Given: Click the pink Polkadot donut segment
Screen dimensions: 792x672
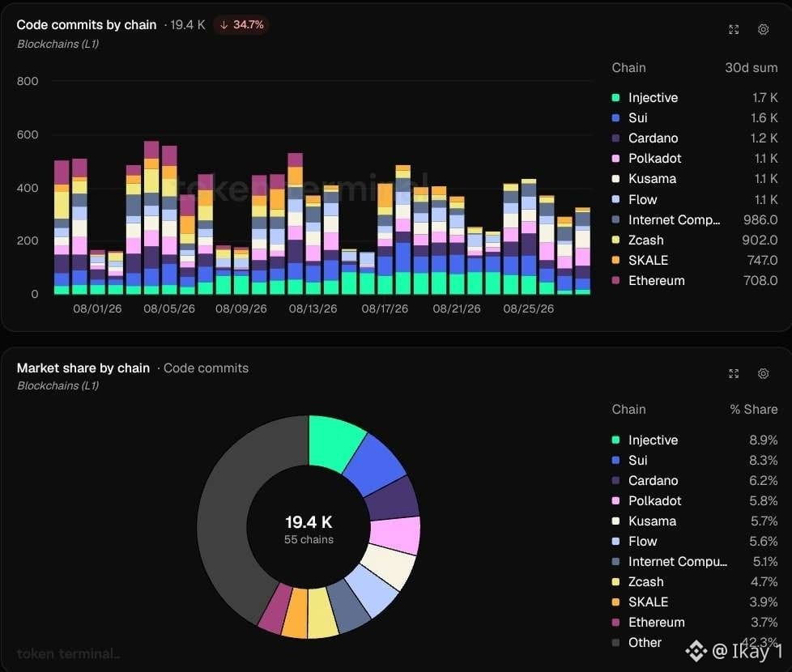Looking at the screenshot, I should tap(395, 536).
